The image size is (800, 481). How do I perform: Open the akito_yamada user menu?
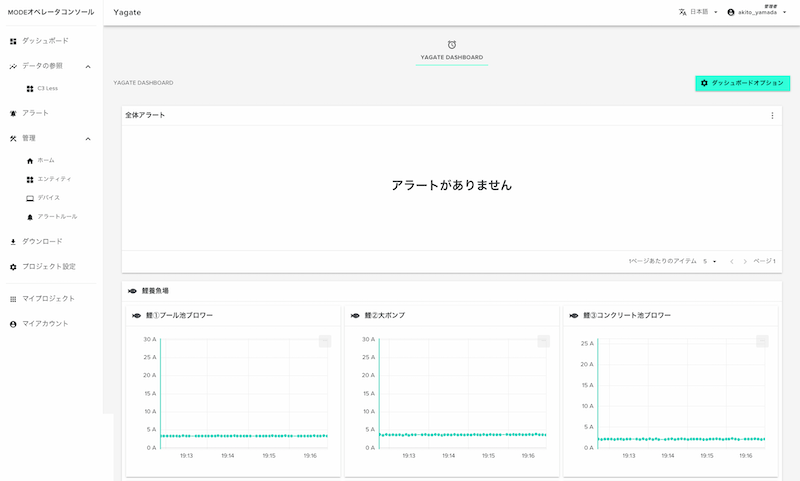(x=757, y=12)
